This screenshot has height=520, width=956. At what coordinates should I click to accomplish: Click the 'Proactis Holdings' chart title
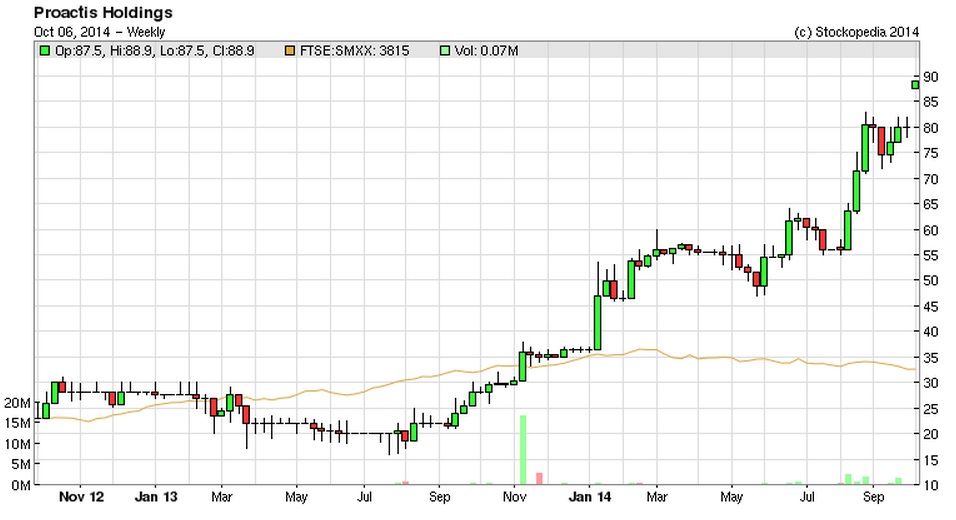[x=103, y=12]
